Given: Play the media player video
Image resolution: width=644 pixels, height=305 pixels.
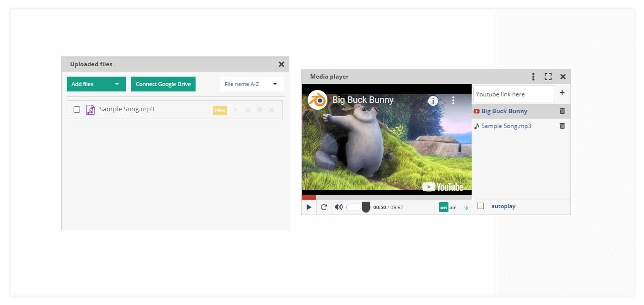Looking at the screenshot, I should [309, 207].
